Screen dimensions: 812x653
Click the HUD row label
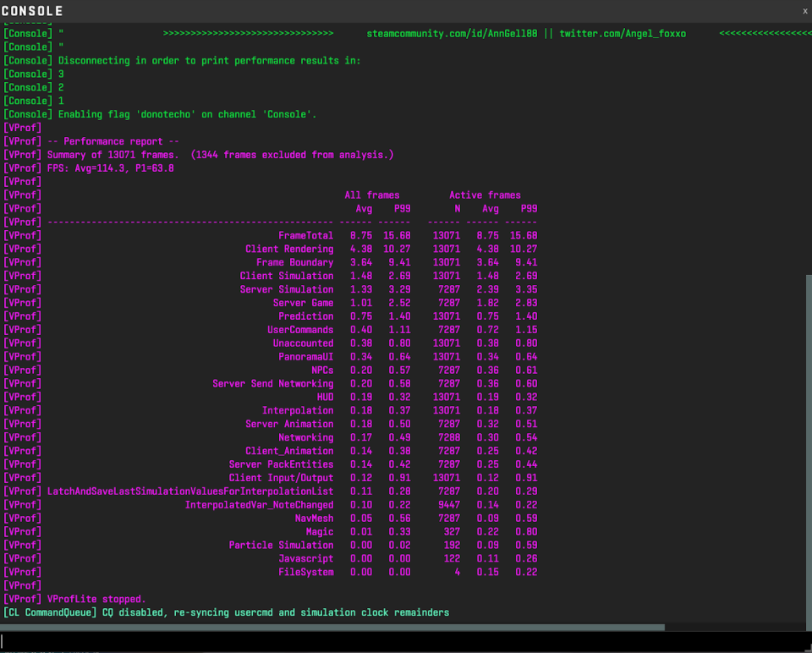[325, 398]
